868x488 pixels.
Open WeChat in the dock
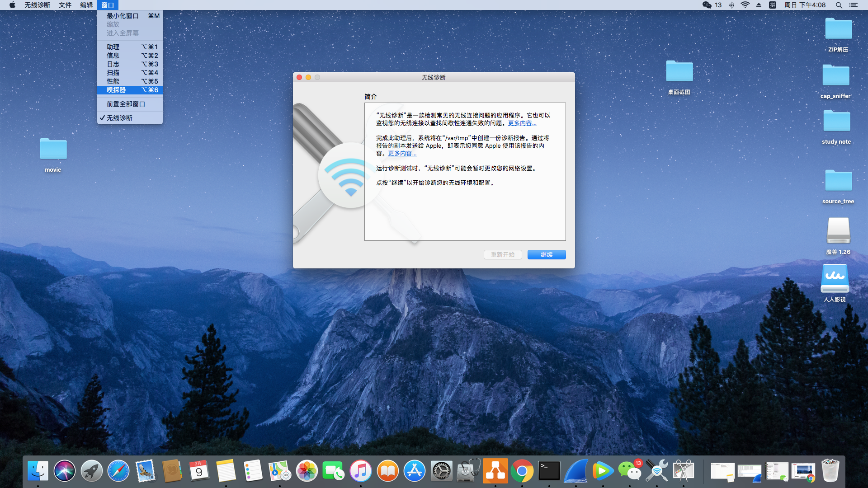click(x=629, y=471)
